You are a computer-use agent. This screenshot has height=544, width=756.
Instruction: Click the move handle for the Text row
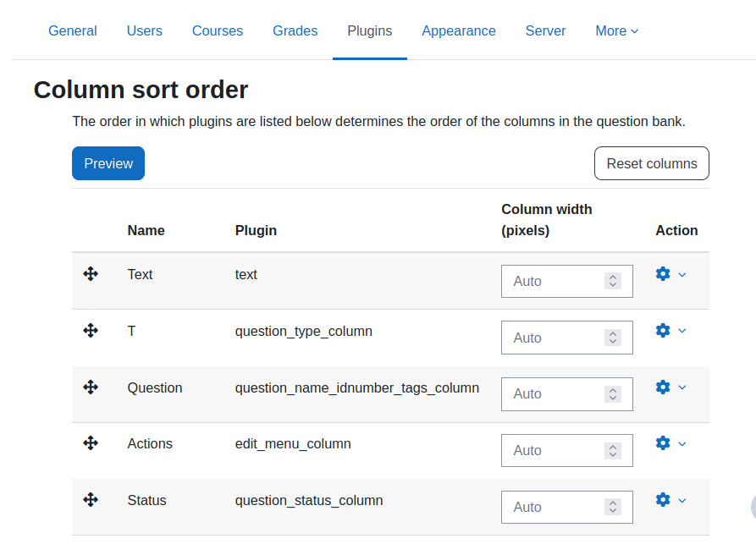[91, 274]
